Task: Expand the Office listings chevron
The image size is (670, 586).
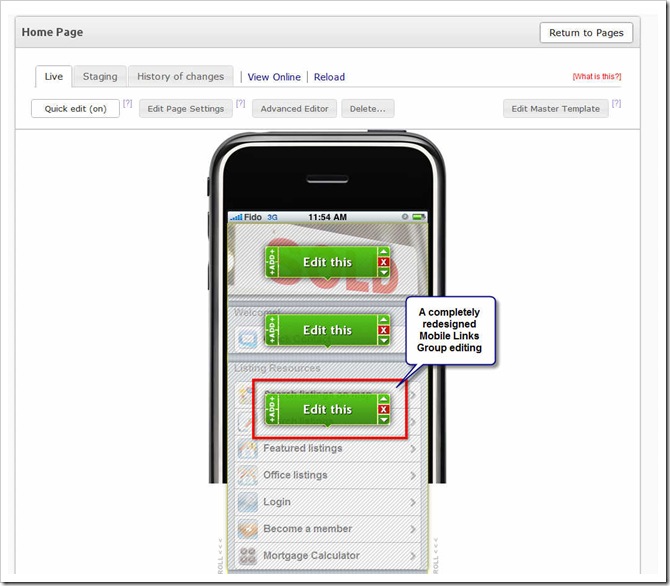Action: click(x=413, y=475)
